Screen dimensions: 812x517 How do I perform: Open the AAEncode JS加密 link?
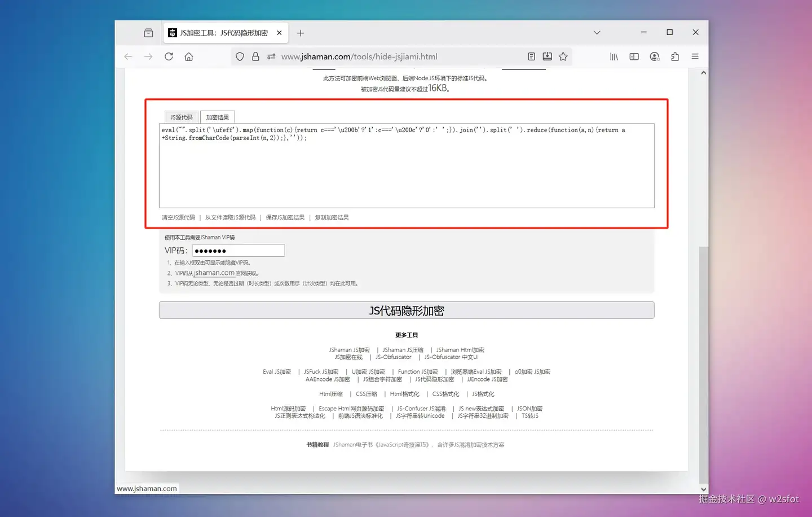[328, 379]
